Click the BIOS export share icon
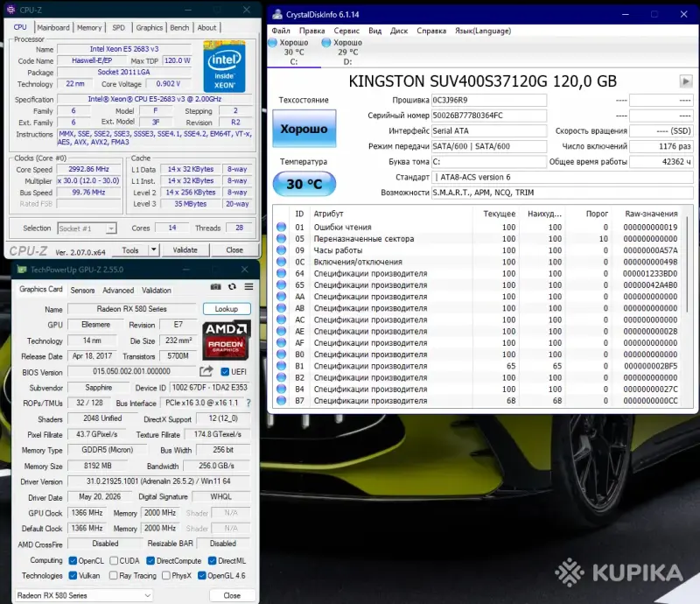The image size is (700, 604). (206, 371)
